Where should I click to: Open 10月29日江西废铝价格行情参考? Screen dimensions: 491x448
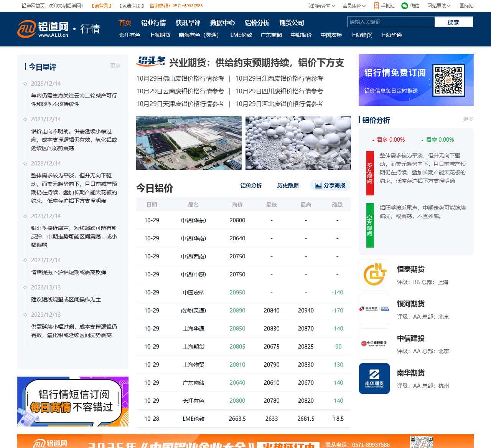(279, 78)
